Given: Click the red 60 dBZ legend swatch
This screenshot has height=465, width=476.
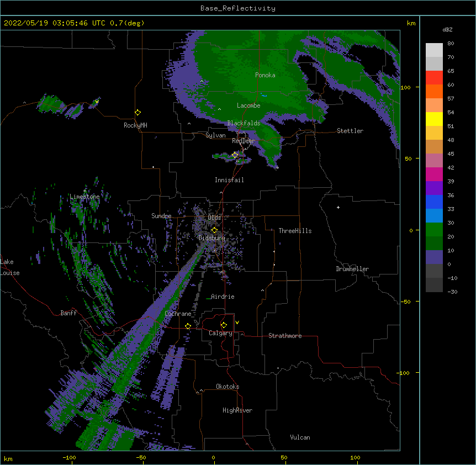Looking at the screenshot, I should [x=434, y=78].
